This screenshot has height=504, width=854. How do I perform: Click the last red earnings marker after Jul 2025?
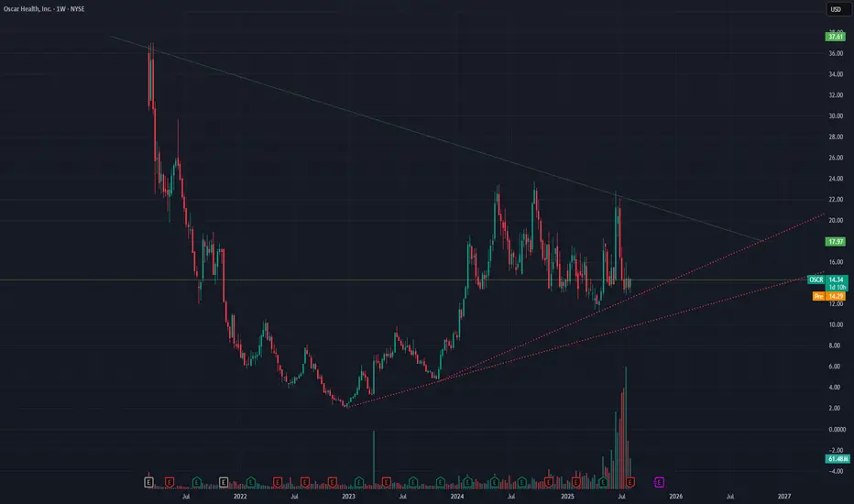pyautogui.click(x=630, y=482)
